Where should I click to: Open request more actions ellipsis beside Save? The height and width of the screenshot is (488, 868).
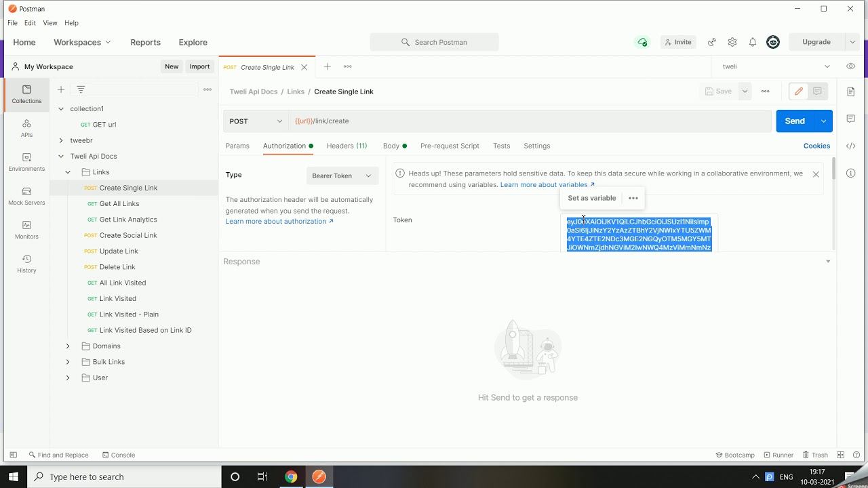click(x=766, y=91)
